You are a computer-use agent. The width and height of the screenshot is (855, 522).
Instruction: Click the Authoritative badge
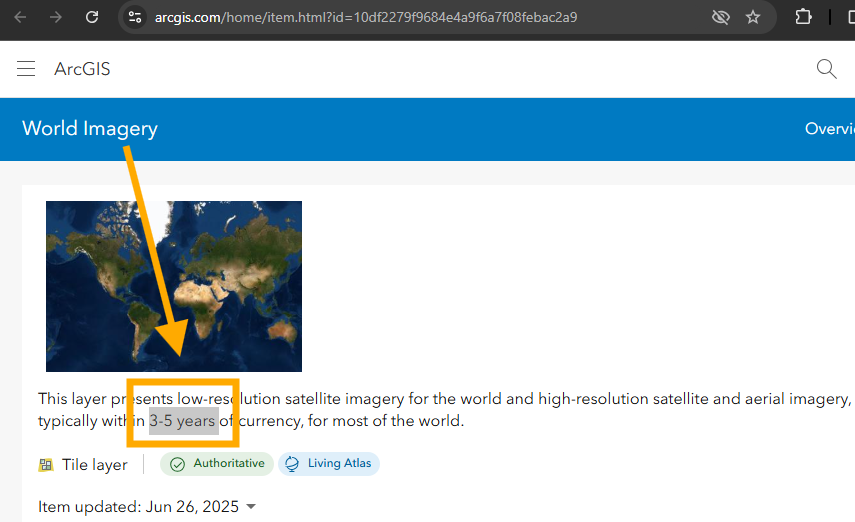[x=217, y=464]
